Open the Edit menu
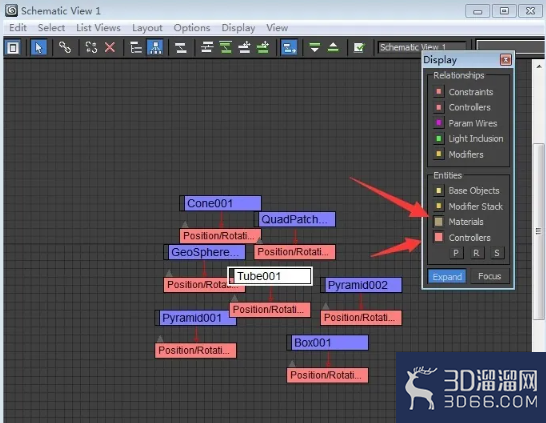546x423 pixels. click(x=18, y=28)
